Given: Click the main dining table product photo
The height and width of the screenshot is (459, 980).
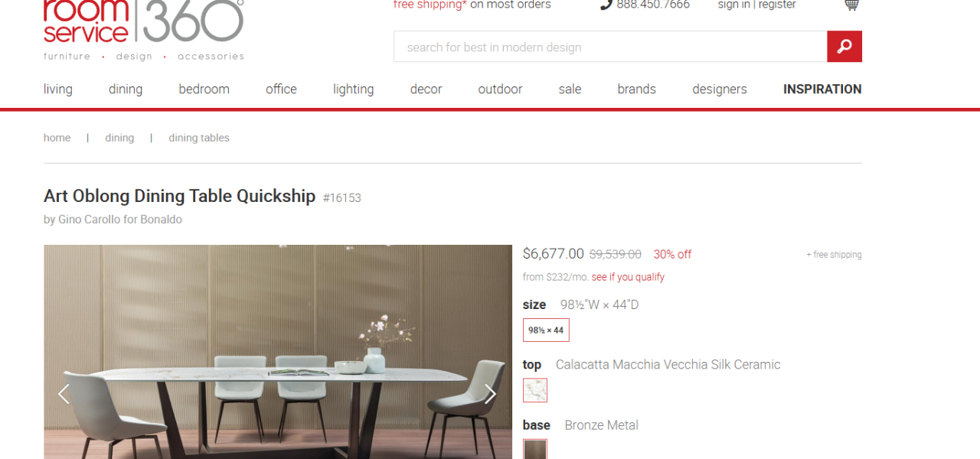Looking at the screenshot, I should pos(278,352).
